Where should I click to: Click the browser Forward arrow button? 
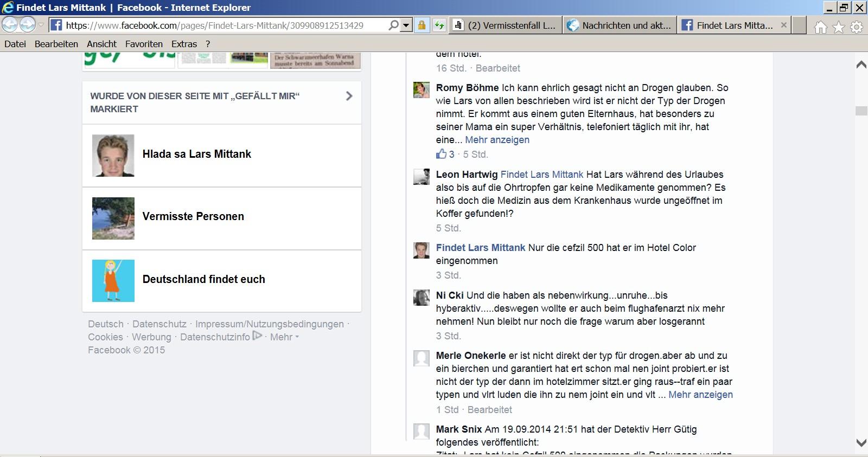coord(27,24)
